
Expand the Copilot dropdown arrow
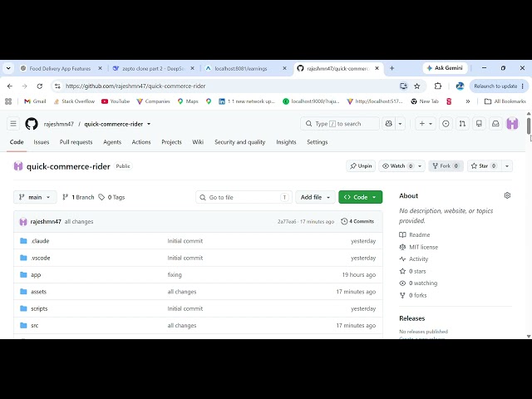click(x=401, y=124)
